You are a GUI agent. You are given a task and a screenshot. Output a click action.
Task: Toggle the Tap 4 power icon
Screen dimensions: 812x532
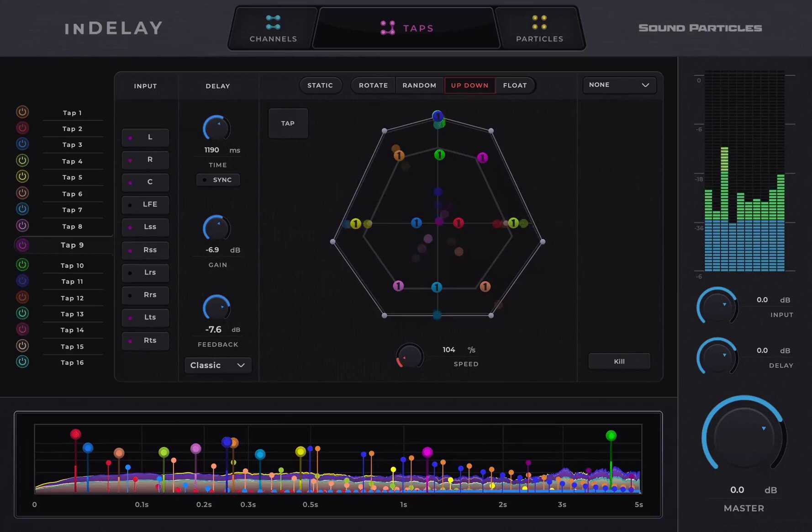click(22, 160)
